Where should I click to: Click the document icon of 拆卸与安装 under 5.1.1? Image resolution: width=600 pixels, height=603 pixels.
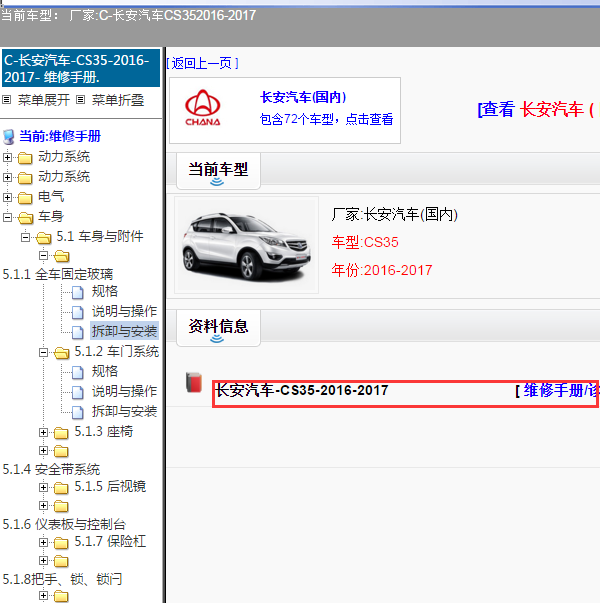pyautogui.click(x=78, y=332)
